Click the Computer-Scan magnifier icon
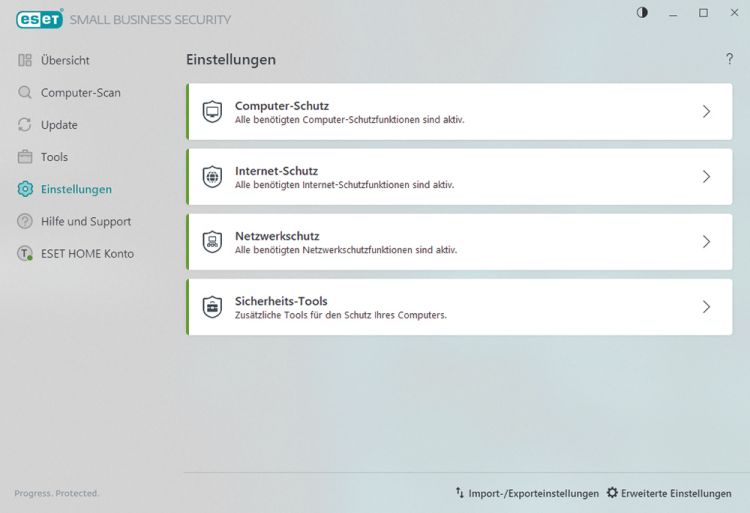 (25, 92)
